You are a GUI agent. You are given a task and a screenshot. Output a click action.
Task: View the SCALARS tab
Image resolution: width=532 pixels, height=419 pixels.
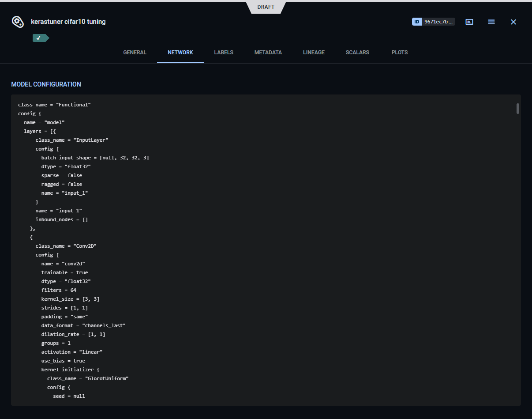[357, 52]
